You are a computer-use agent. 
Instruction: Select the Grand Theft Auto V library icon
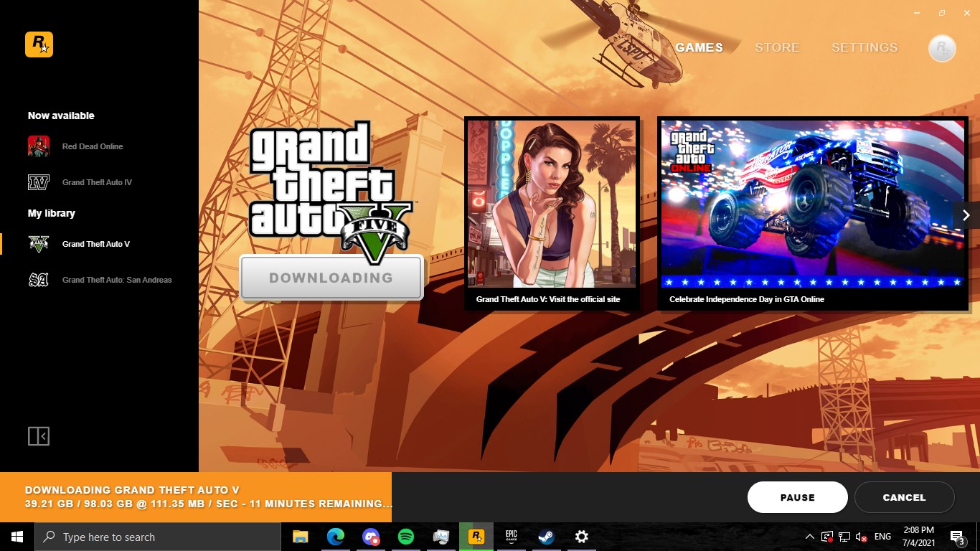coord(39,244)
